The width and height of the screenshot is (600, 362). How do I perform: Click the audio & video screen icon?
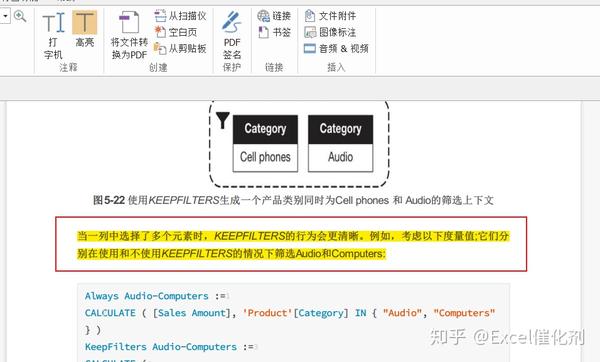(310, 49)
